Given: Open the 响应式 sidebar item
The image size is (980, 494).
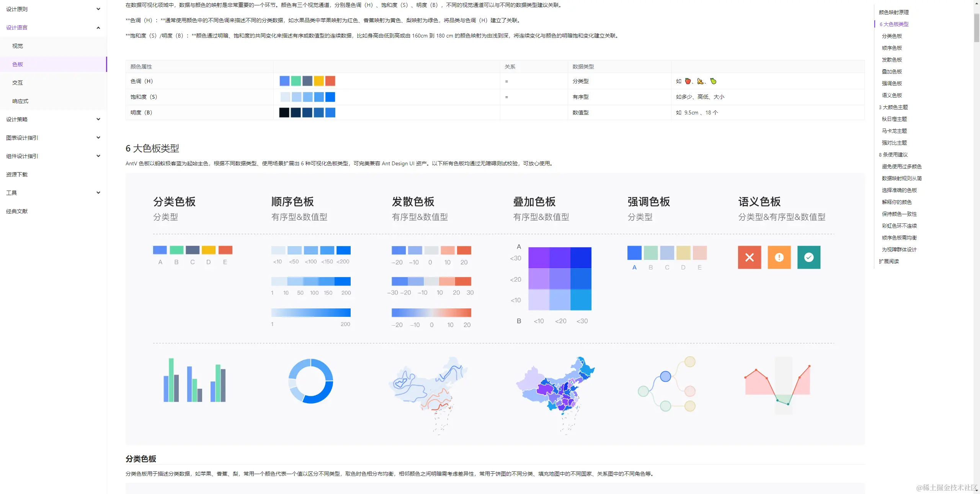Looking at the screenshot, I should (20, 101).
